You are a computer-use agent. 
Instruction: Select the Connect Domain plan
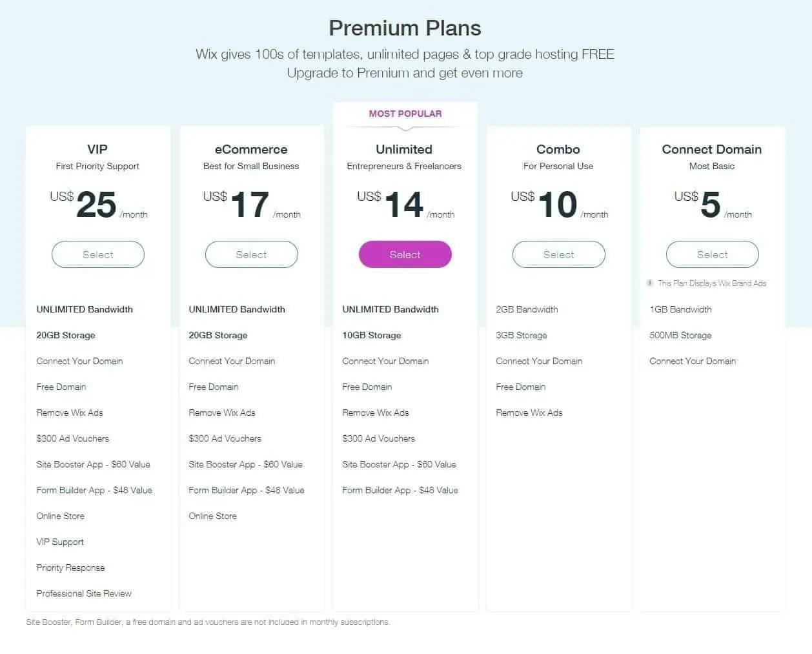(712, 254)
